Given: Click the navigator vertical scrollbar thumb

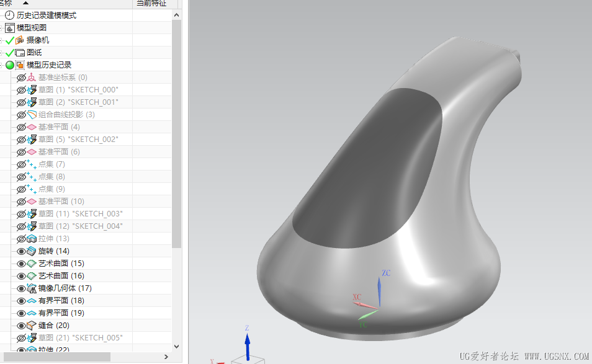Looking at the screenshot, I should click(177, 134).
